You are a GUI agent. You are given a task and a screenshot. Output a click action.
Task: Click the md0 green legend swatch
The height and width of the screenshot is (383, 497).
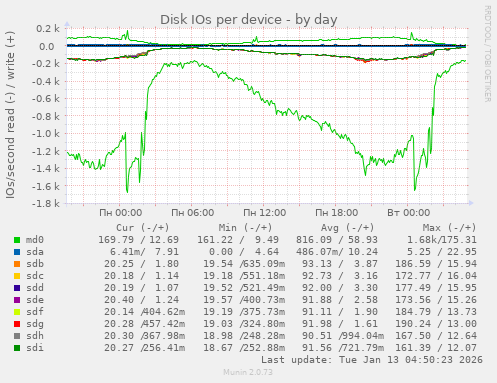(x=17, y=240)
